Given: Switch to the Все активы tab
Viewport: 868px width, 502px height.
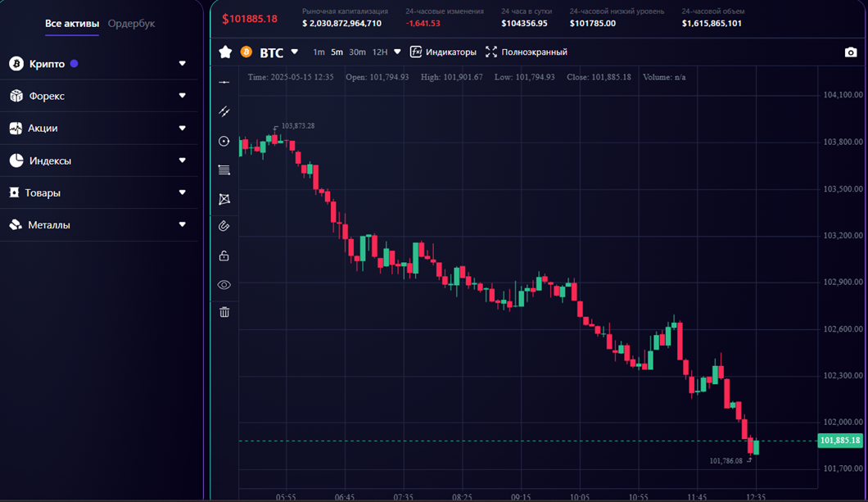Looking at the screenshot, I should pyautogui.click(x=72, y=23).
